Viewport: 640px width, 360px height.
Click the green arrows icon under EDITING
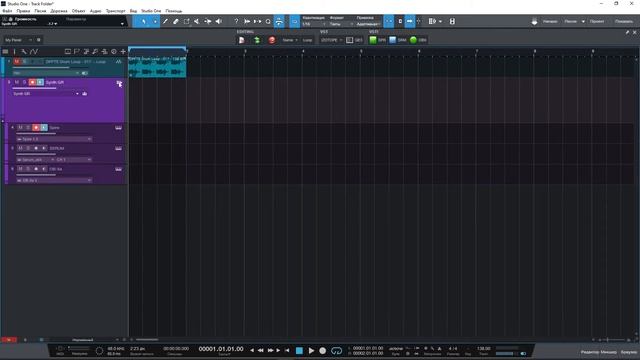[257, 40]
